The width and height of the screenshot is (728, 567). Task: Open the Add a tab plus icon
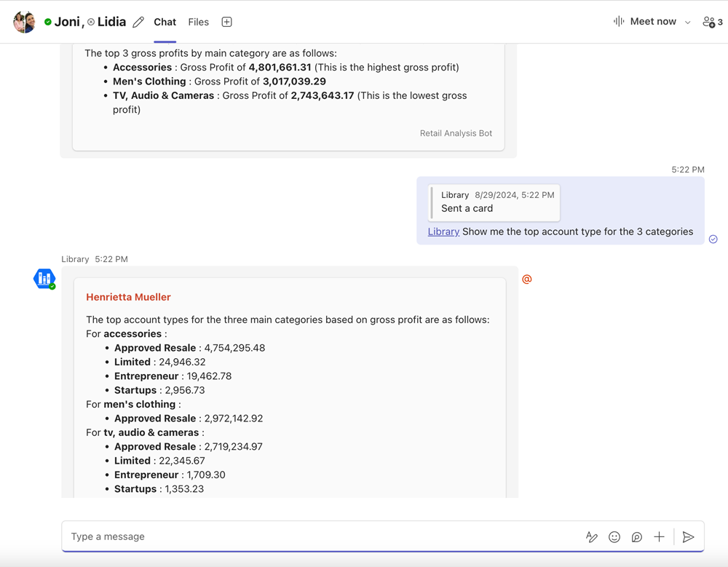tap(226, 22)
